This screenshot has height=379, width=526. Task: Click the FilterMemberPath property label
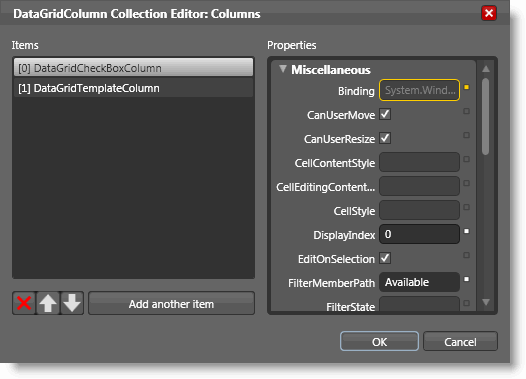331,283
